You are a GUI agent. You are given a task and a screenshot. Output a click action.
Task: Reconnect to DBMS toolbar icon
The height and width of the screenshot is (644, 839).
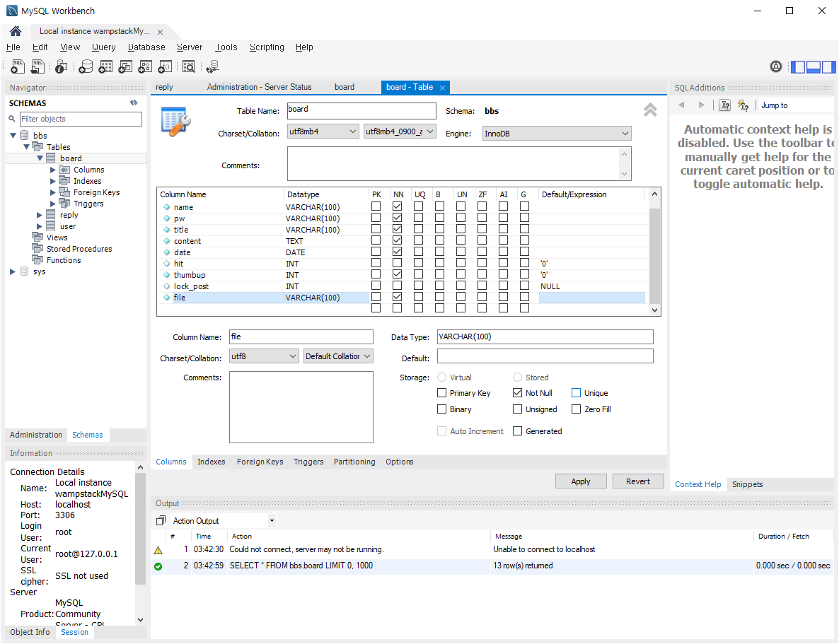click(x=212, y=66)
